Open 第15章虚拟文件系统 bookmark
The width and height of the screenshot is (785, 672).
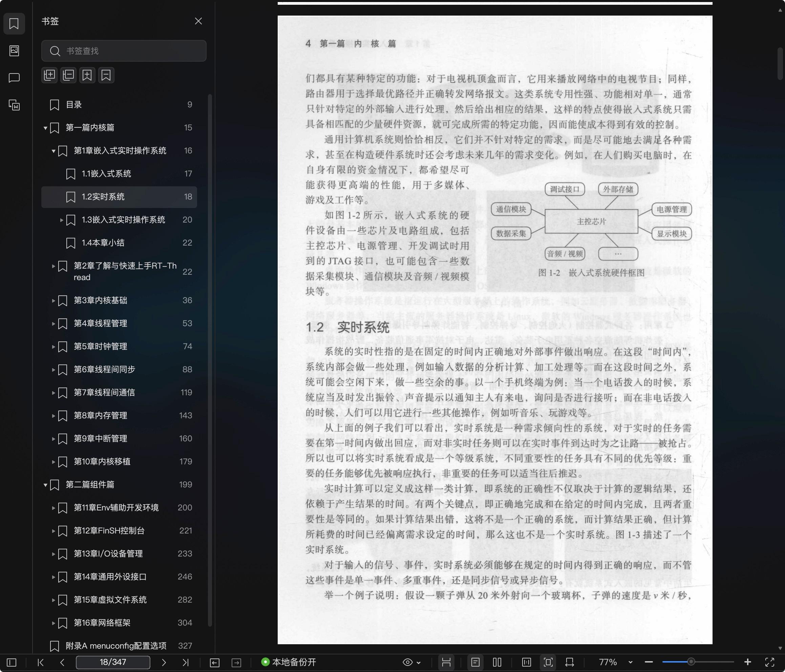tap(119, 600)
